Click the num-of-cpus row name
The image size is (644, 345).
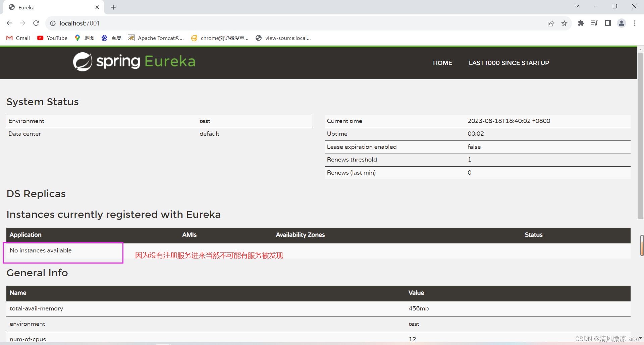pyautogui.click(x=28, y=339)
